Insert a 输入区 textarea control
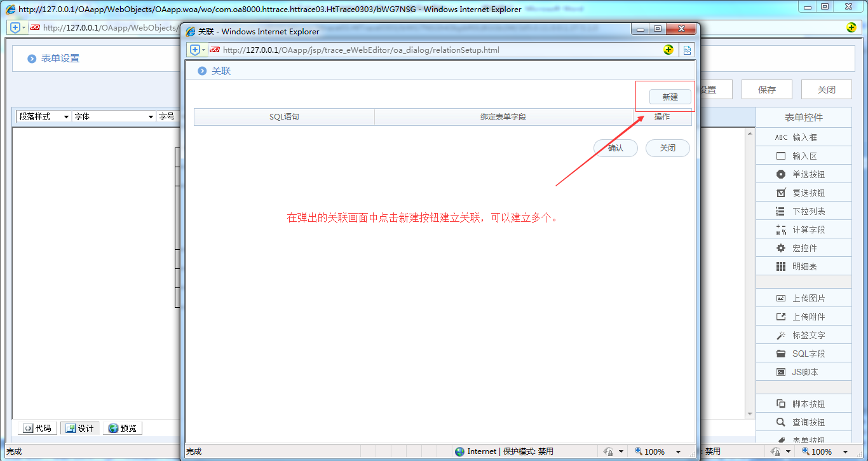 coord(804,156)
